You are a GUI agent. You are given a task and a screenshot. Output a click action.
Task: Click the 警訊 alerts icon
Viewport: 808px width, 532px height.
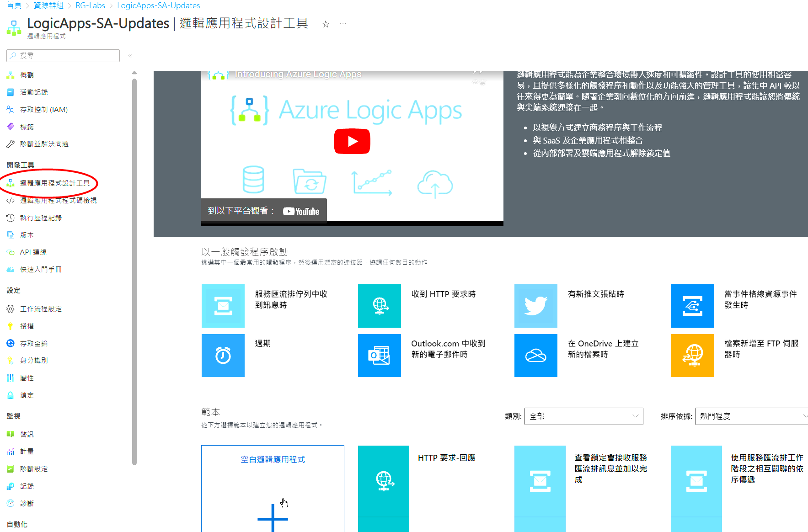click(x=11, y=434)
